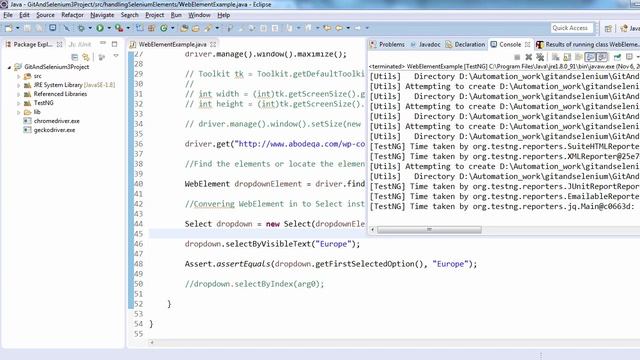Open the Navigate menu
The height and width of the screenshot is (360, 640).
click(x=102, y=15)
